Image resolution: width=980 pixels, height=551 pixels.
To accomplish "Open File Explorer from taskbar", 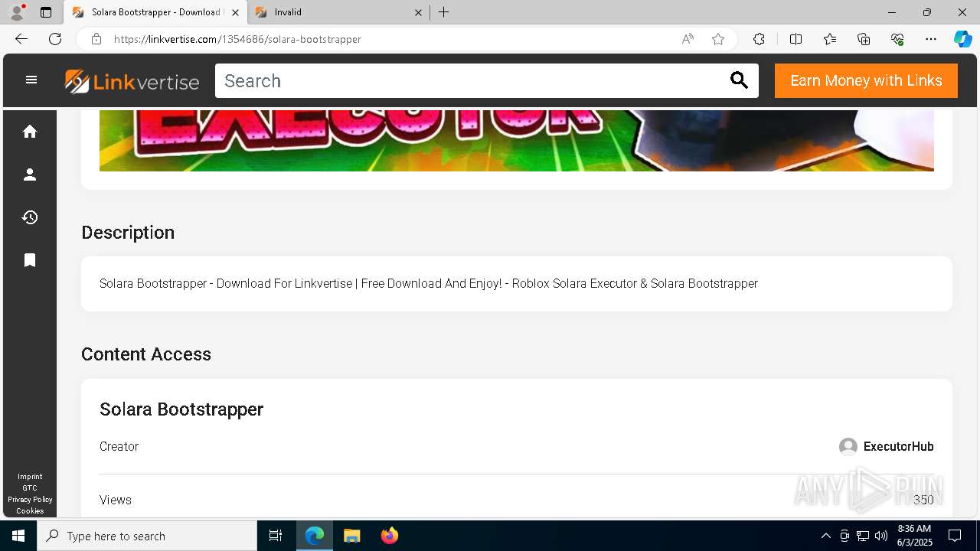I will [351, 536].
